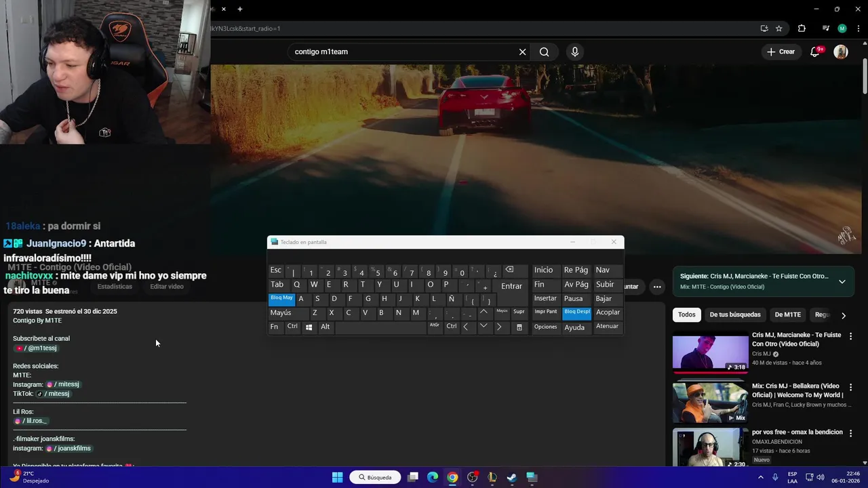Screen dimensions: 868x488
Task: Toggle the left Ctrl key on the on-screen keyboard
Action: [292, 327]
